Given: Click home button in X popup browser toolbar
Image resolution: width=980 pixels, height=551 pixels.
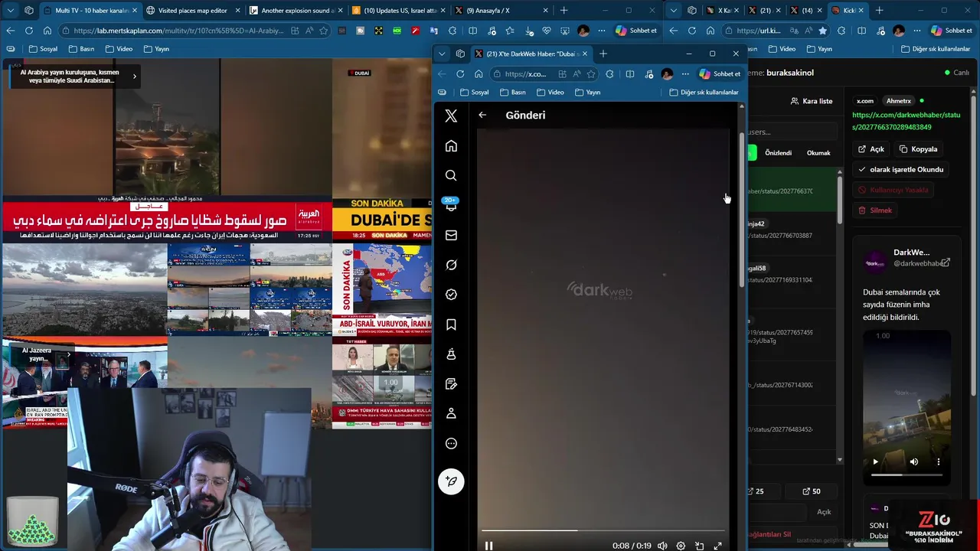Looking at the screenshot, I should point(479,74).
